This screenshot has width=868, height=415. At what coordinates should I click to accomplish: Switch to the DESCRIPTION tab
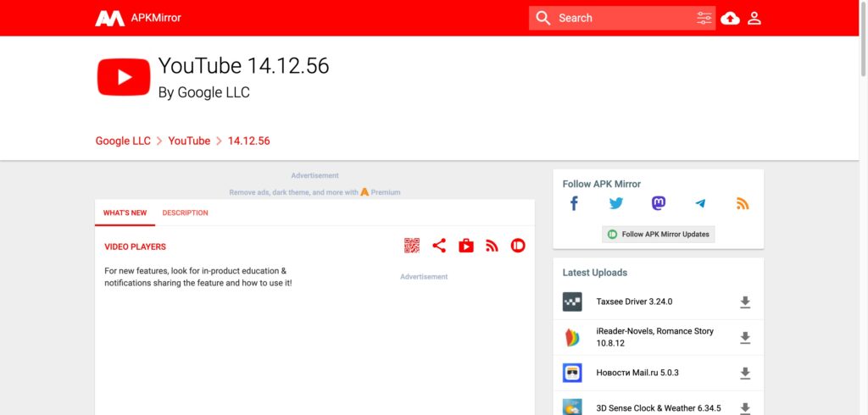186,213
